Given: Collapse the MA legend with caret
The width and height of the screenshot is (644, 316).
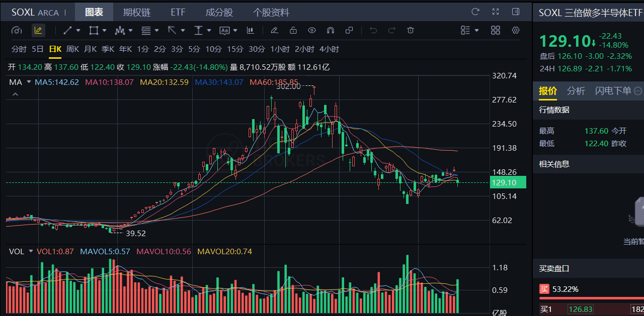Looking at the screenshot, I should point(15,94).
